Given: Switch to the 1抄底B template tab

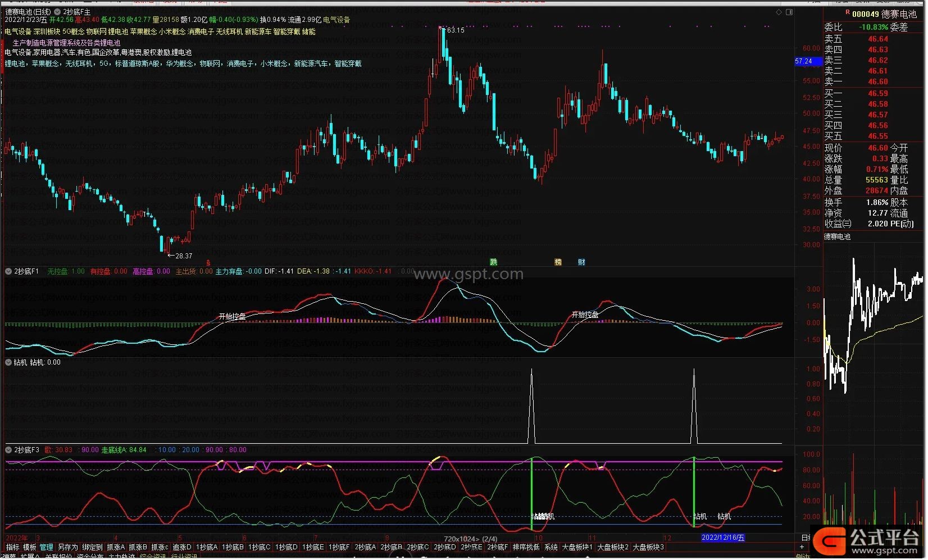Looking at the screenshot, I should [233, 547].
